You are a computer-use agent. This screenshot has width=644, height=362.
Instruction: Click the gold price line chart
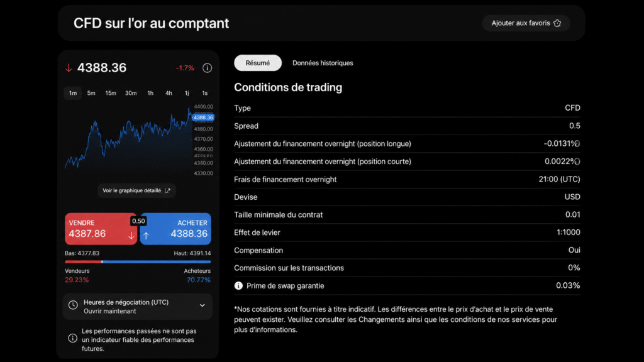pyautogui.click(x=128, y=140)
